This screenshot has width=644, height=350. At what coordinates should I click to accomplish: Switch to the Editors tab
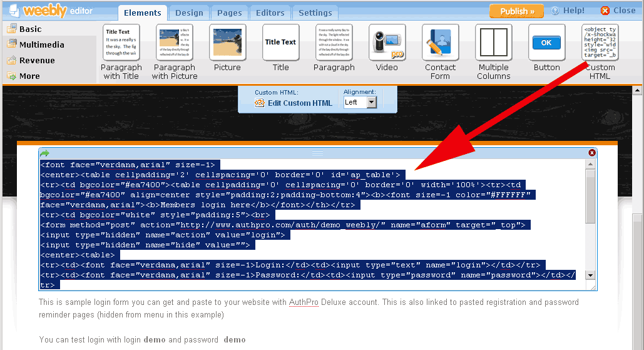270,13
